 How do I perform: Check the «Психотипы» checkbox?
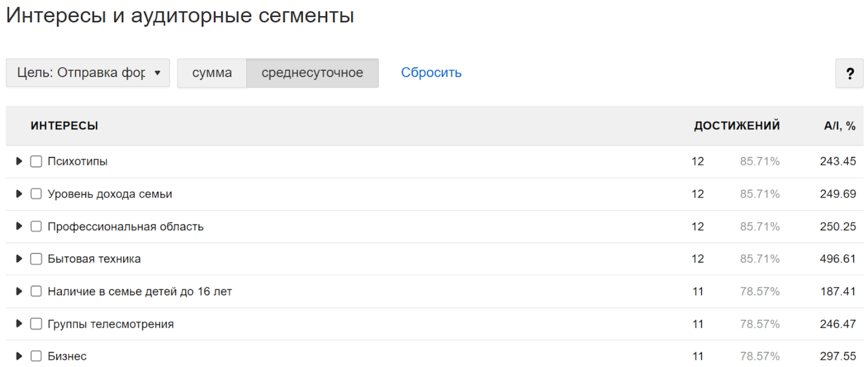click(x=36, y=161)
